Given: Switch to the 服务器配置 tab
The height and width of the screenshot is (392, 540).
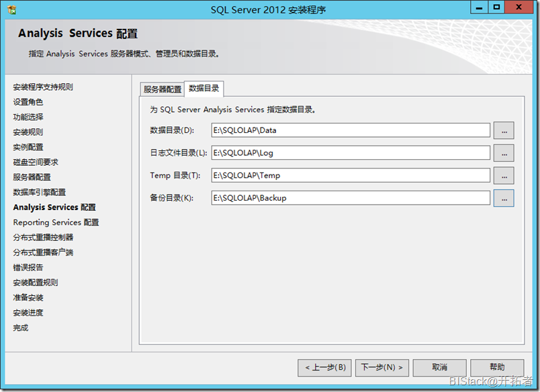Looking at the screenshot, I should tap(163, 89).
